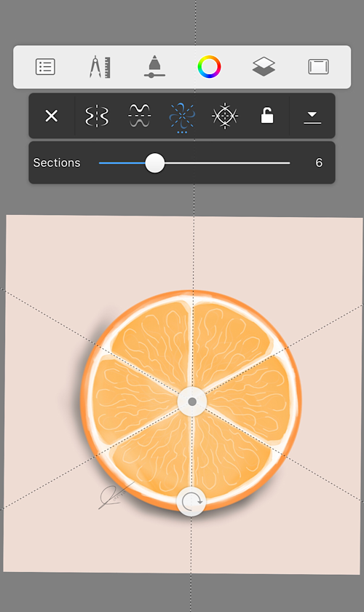Open the canvas presentation frame icon

318,67
